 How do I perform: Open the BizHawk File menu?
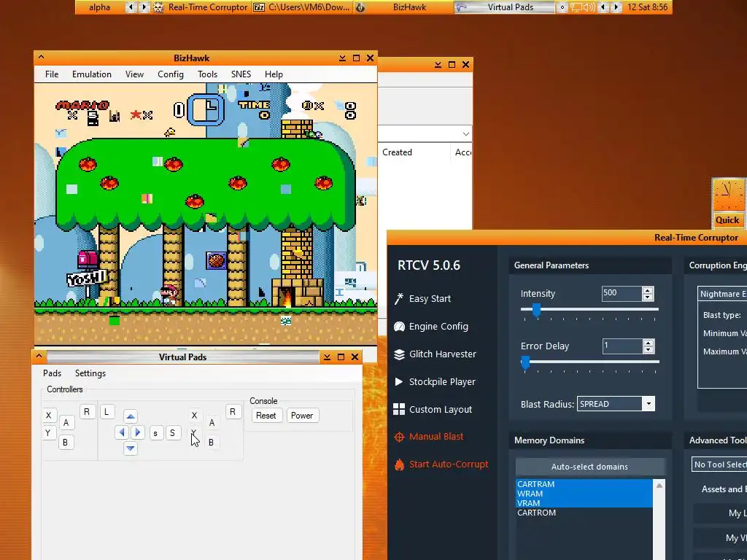click(52, 74)
